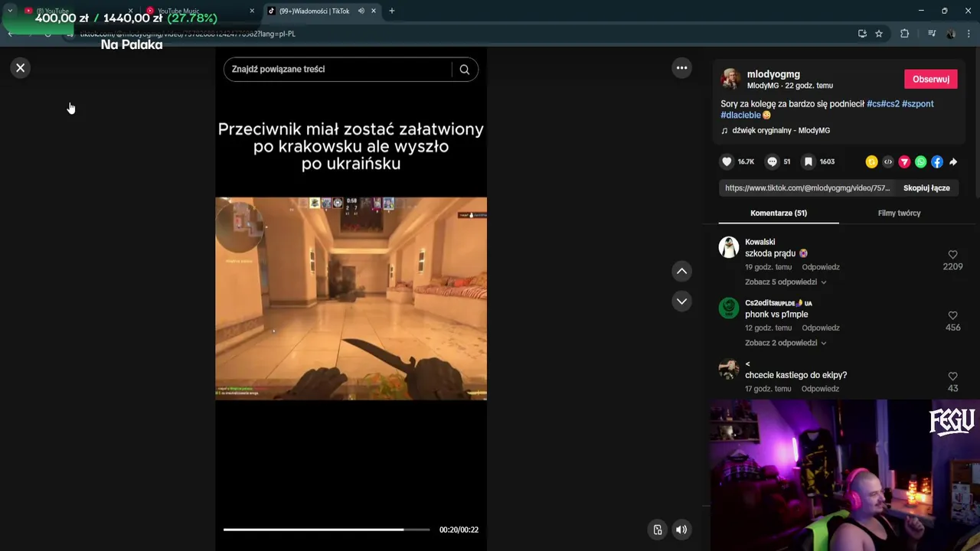The height and width of the screenshot is (551, 980).
Task: Open a new browser tab with plus
Action: pos(392,11)
